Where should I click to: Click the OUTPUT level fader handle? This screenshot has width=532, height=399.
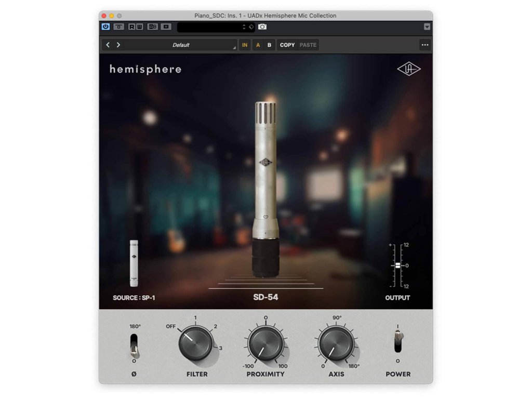[397, 265]
